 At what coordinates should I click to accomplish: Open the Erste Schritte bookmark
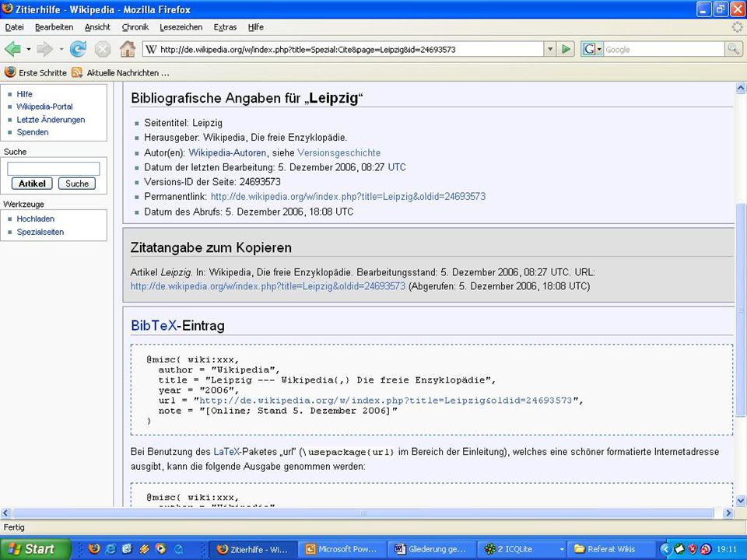point(35,72)
